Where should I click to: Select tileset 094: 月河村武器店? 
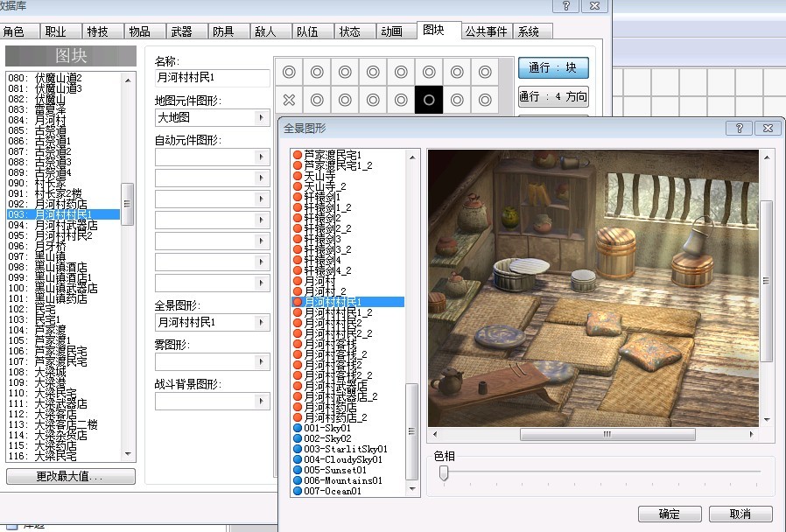[x=64, y=225]
